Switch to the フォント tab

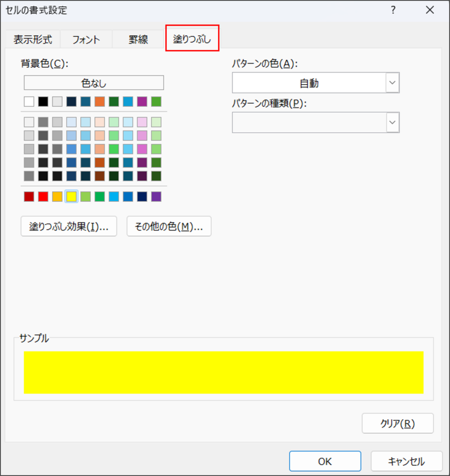pyautogui.click(x=86, y=40)
